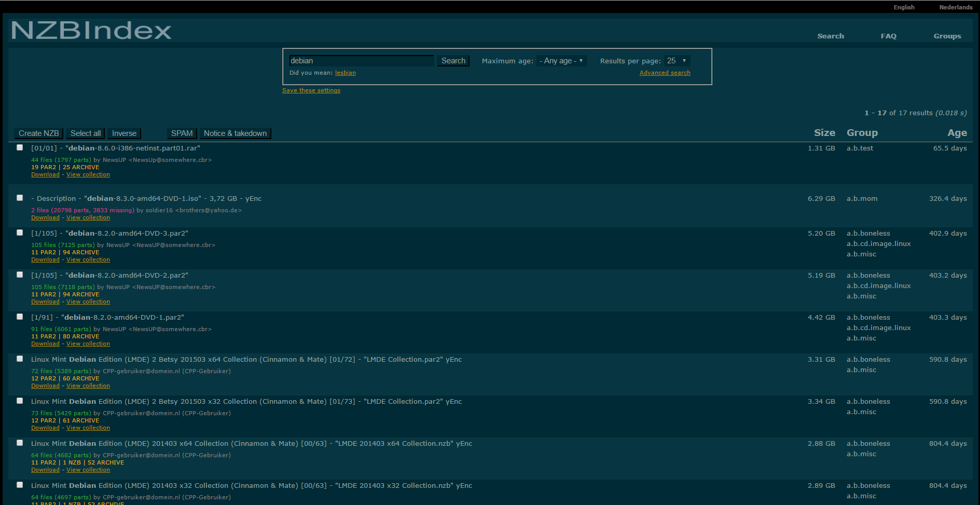This screenshot has width=980, height=505.
Task: Switch language to English
Action: click(904, 7)
